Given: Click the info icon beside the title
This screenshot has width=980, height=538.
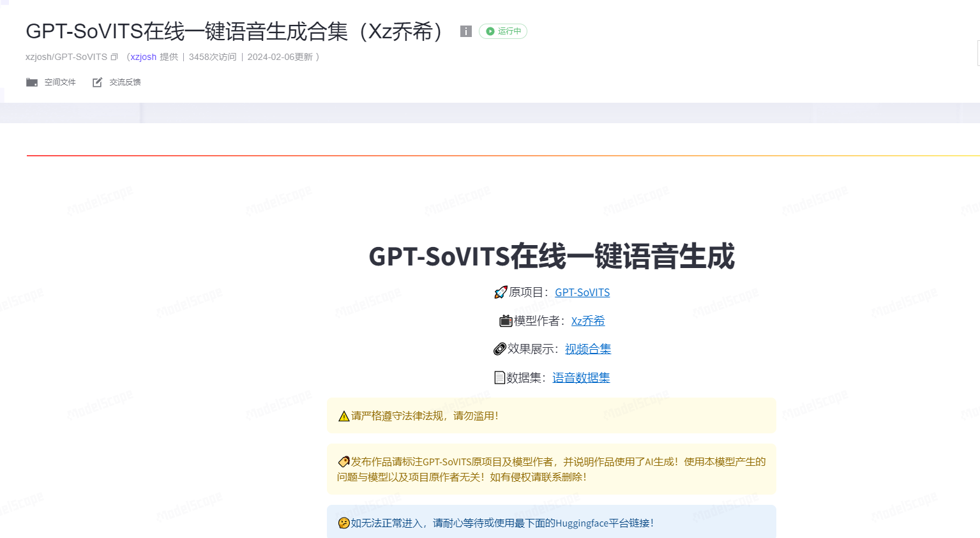Looking at the screenshot, I should pyautogui.click(x=466, y=31).
